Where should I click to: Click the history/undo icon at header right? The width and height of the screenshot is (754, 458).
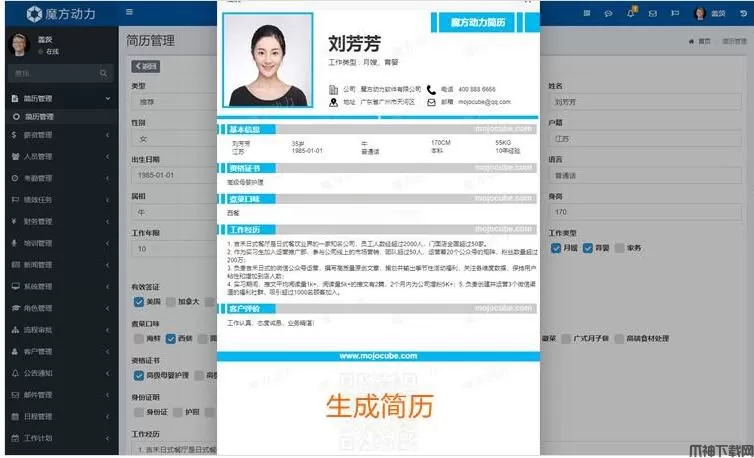pyautogui.click(x=743, y=13)
